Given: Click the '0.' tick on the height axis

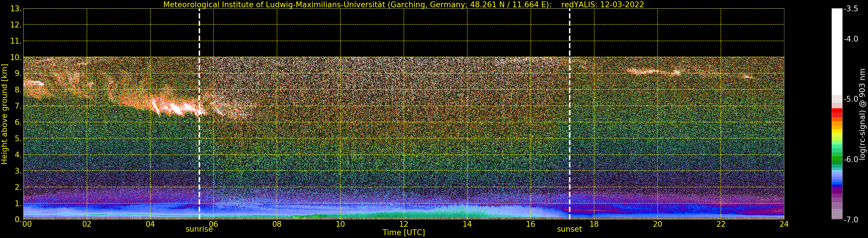Looking at the screenshot, I should point(18,220).
